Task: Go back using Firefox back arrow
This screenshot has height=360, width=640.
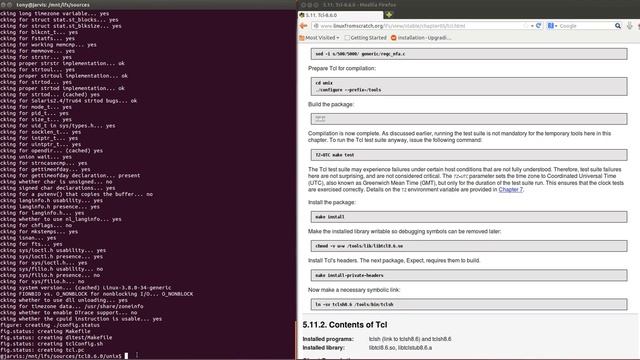Action: 303,26
